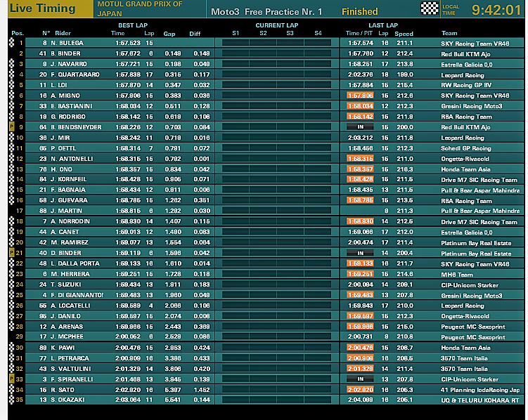Click highlighted last lap 2:02.920 for R. Sato

pyautogui.click(x=360, y=390)
